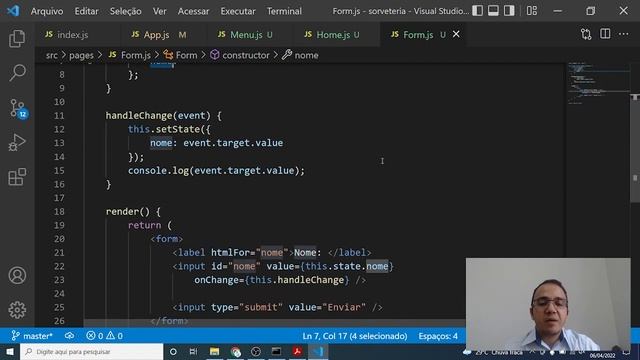Open File Explorer from the taskbar
Image resolution: width=640 pixels, height=360 pixels.
pos(214,351)
